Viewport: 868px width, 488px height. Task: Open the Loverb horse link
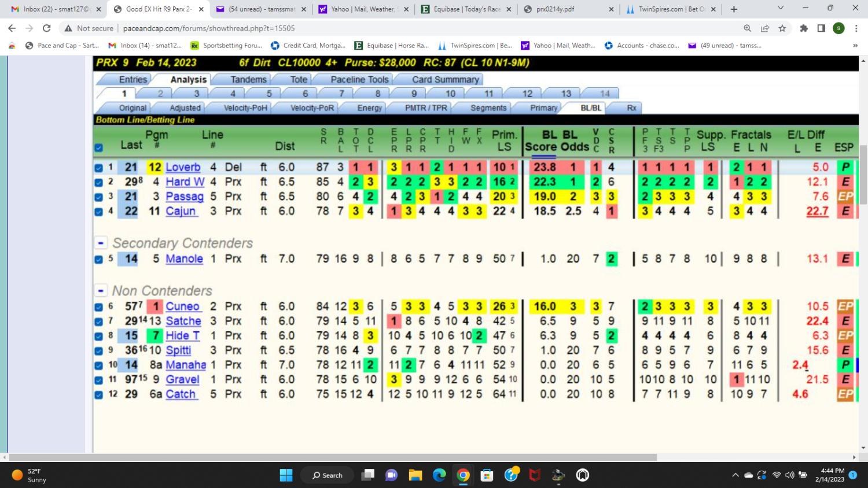(x=183, y=167)
